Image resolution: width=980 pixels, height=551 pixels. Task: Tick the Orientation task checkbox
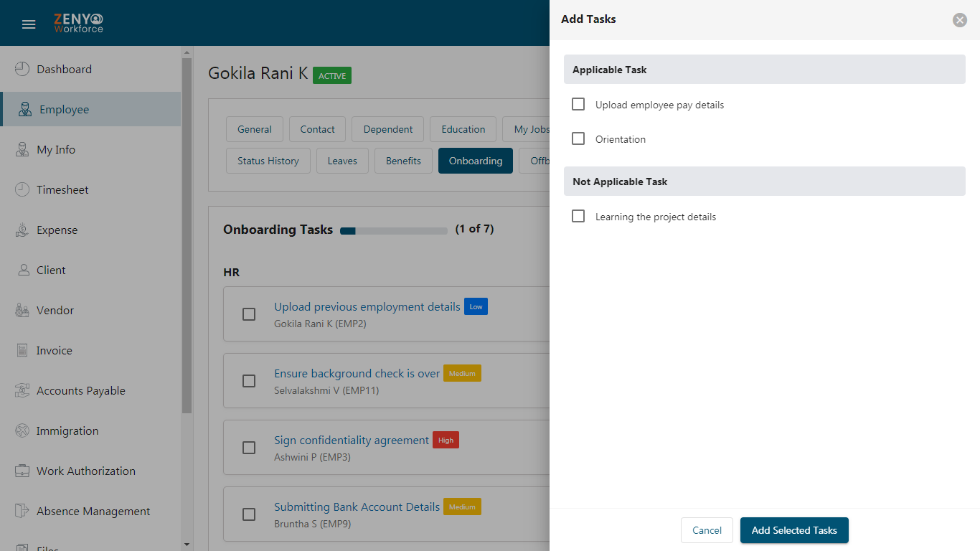(578, 138)
